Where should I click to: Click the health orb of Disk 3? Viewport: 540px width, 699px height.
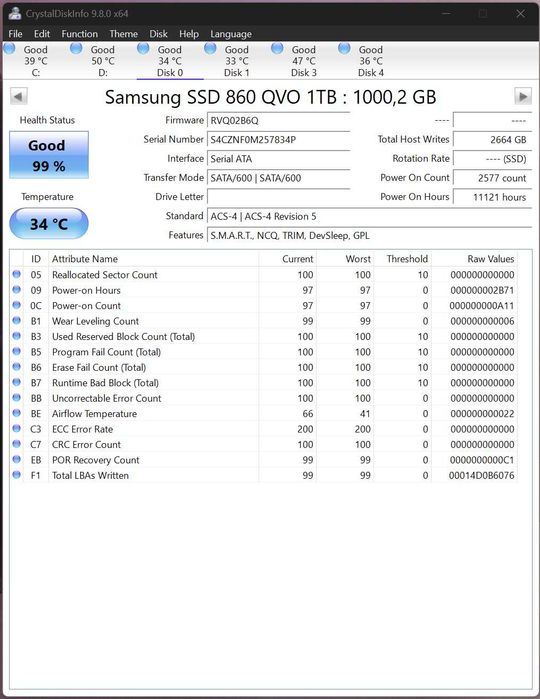(277, 48)
